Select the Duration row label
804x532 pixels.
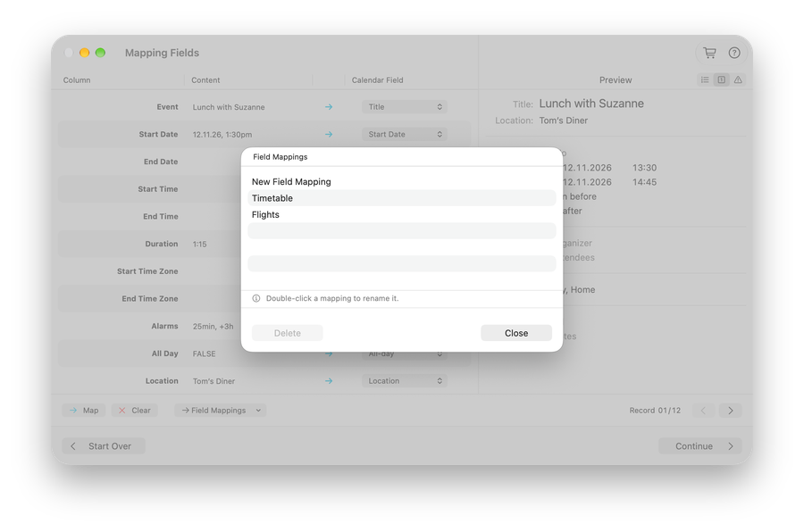click(x=162, y=244)
